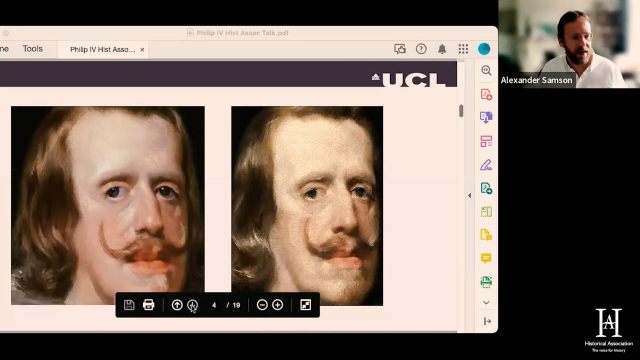640x360 pixels.
Task: Select the Organize Pages tool
Action: 486,141
